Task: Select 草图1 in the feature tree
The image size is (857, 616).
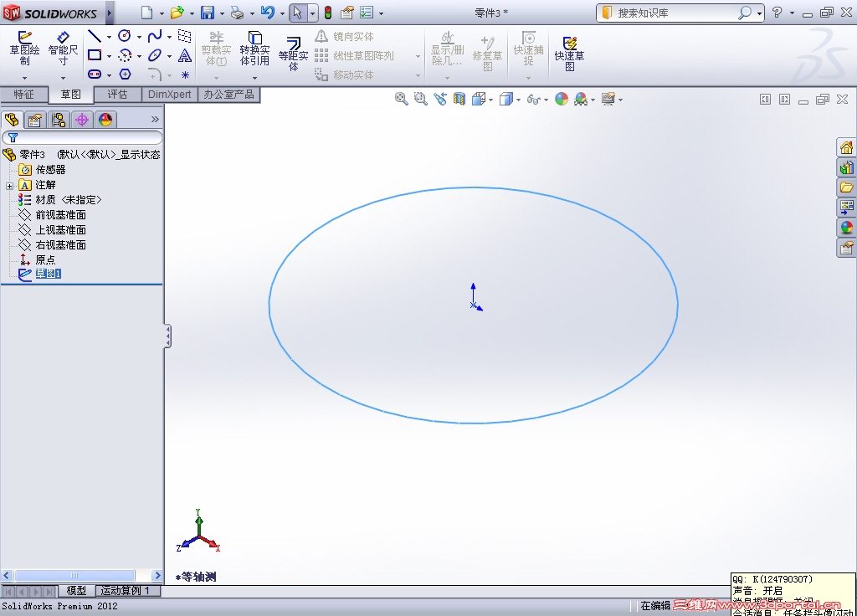Action: coord(48,274)
